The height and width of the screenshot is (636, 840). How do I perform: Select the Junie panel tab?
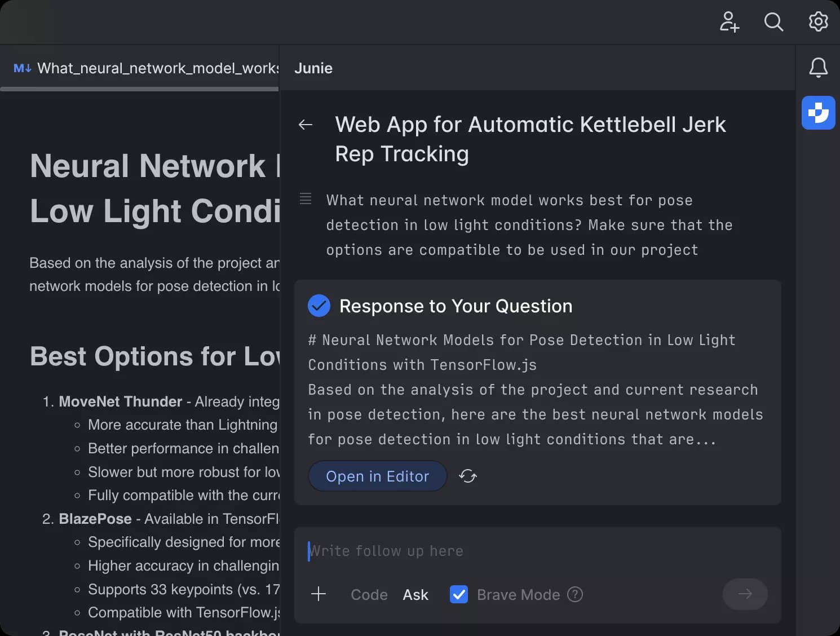(x=313, y=68)
